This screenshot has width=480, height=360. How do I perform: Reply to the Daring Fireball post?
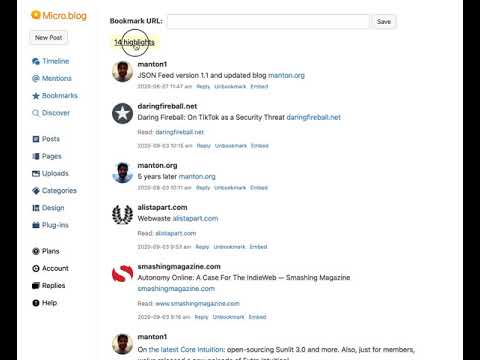(204, 146)
